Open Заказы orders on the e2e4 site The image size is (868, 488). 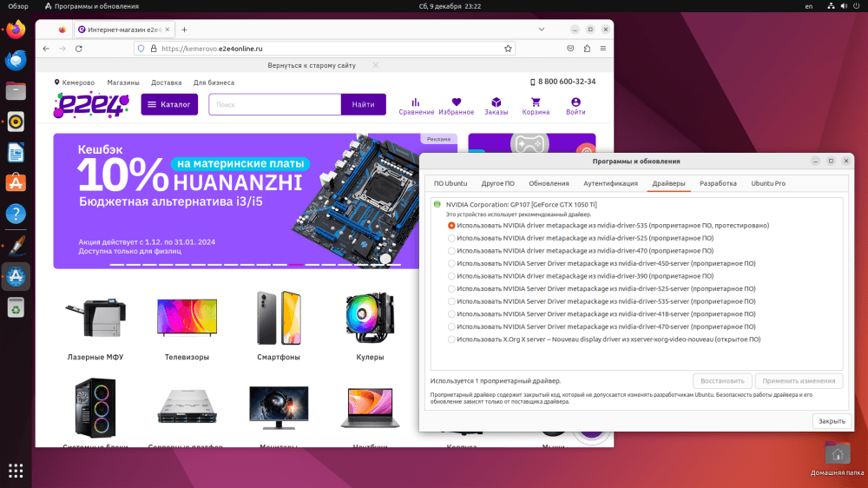(496, 106)
